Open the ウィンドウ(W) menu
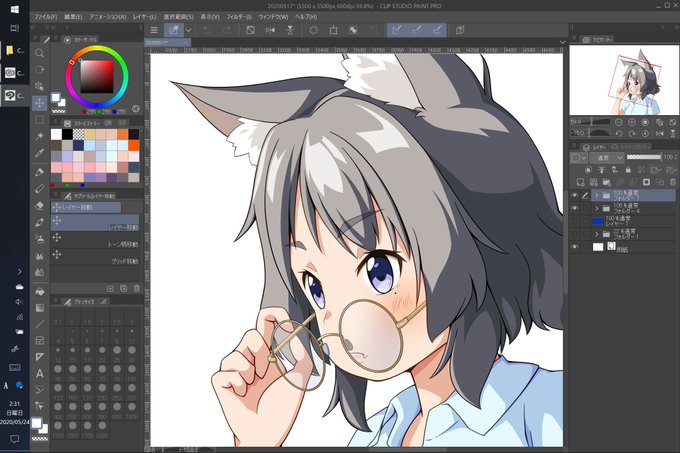Viewport: 680px width, 453px height. tap(273, 17)
